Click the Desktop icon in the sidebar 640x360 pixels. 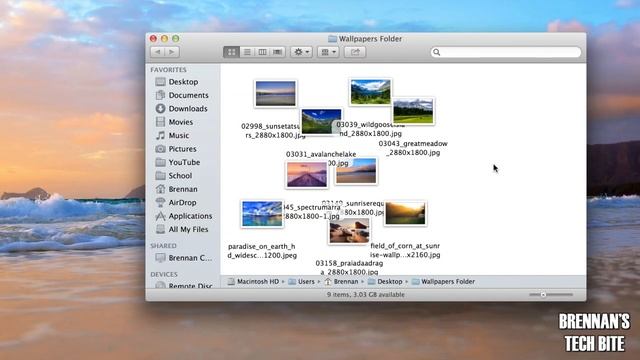[x=160, y=82]
